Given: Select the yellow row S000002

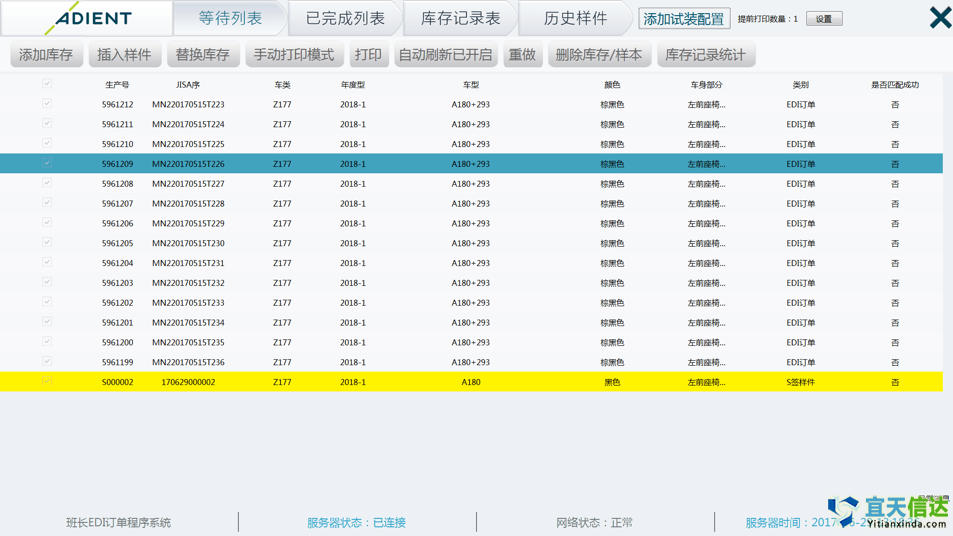Looking at the screenshot, I should pos(470,382).
